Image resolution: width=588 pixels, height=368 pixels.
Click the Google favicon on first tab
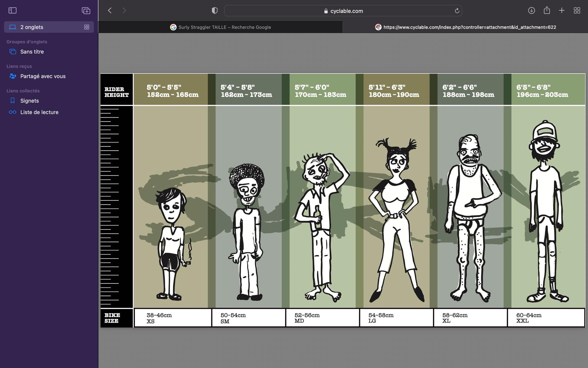pos(173,27)
